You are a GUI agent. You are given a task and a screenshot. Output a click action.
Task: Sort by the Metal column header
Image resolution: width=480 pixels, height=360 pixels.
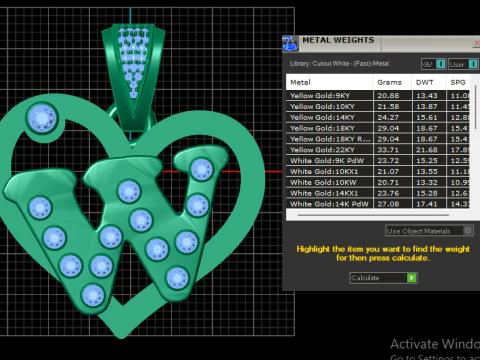[329, 82]
